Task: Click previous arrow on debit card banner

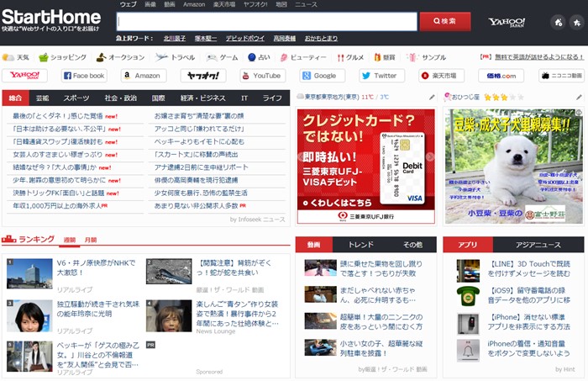Action: point(301,156)
